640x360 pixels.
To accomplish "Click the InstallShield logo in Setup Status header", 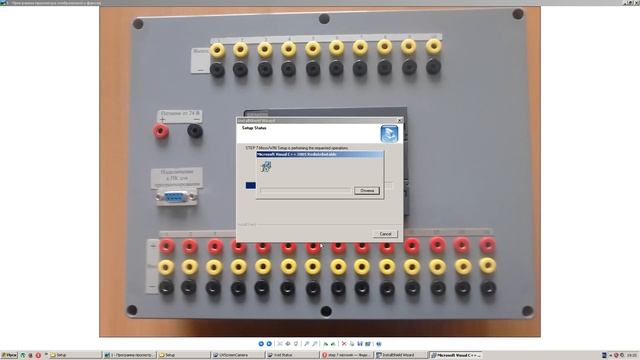I will pos(389,134).
